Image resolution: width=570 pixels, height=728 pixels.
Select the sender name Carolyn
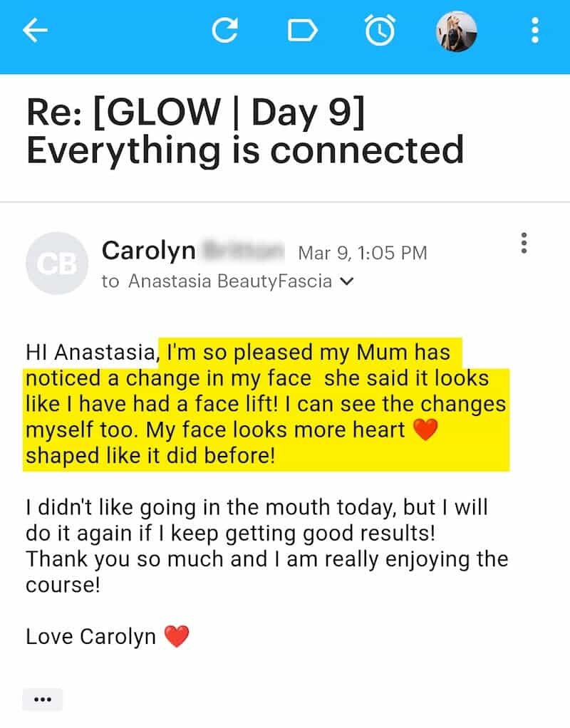148,250
